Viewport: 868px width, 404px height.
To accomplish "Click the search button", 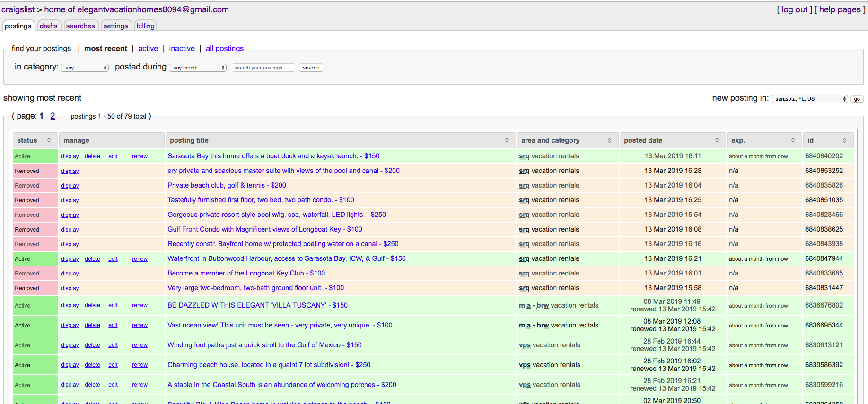I will (311, 68).
